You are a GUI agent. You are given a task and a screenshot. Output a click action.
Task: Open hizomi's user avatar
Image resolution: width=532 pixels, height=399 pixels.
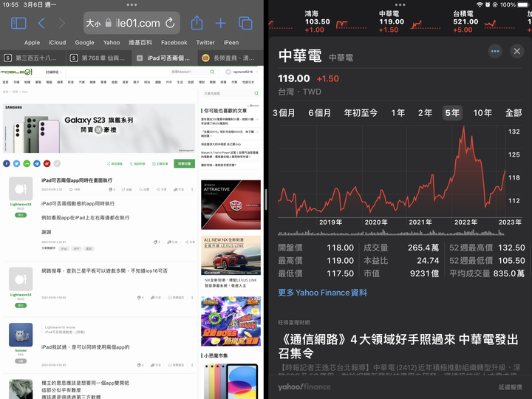pyautogui.click(x=21, y=335)
